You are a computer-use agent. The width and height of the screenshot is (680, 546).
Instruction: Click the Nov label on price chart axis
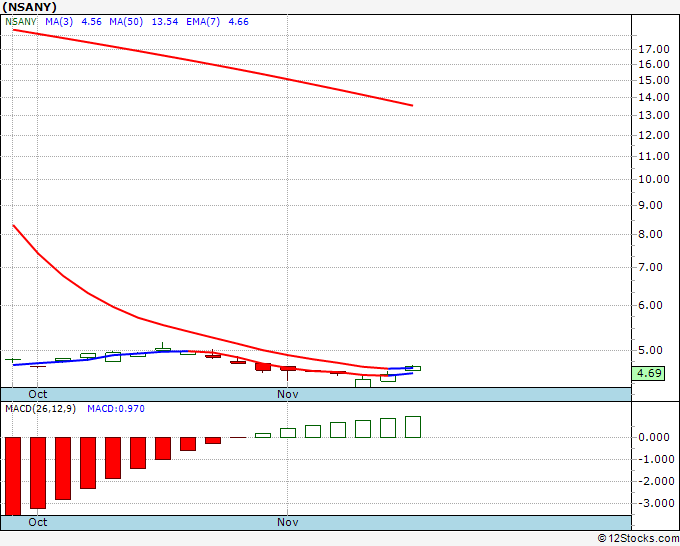[x=288, y=394]
